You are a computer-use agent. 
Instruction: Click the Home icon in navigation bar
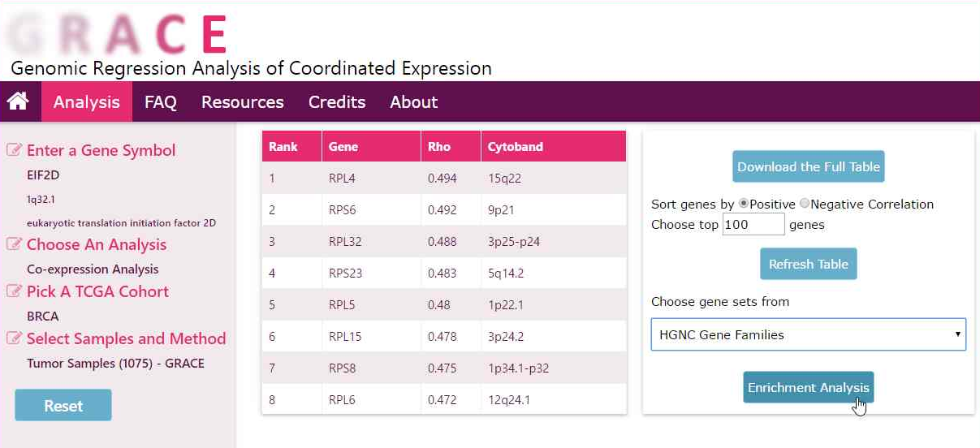pyautogui.click(x=18, y=101)
